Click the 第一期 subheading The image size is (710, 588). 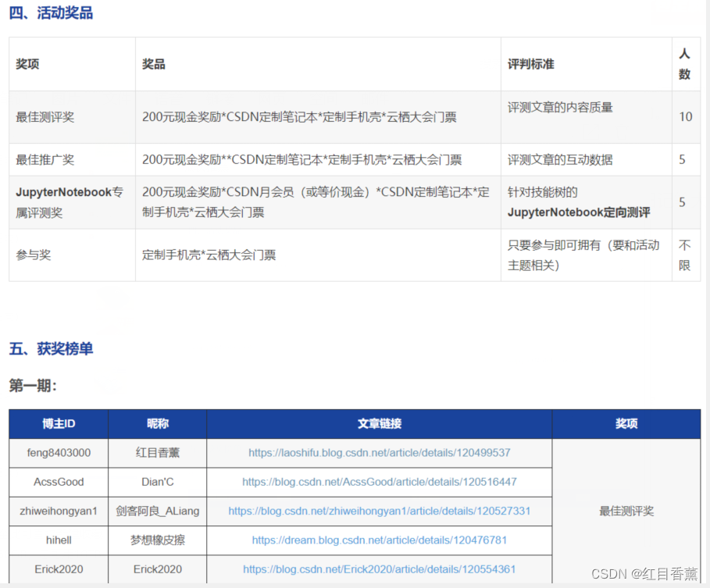pyautogui.click(x=33, y=386)
